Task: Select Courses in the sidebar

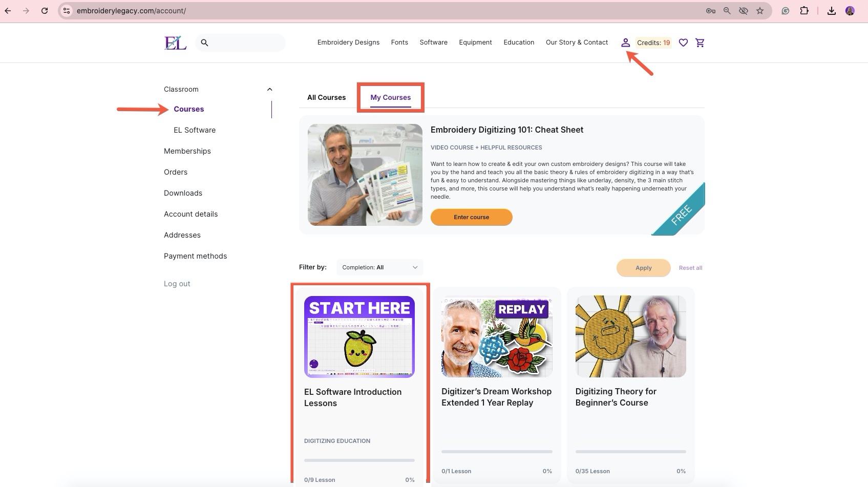Action: pyautogui.click(x=188, y=109)
